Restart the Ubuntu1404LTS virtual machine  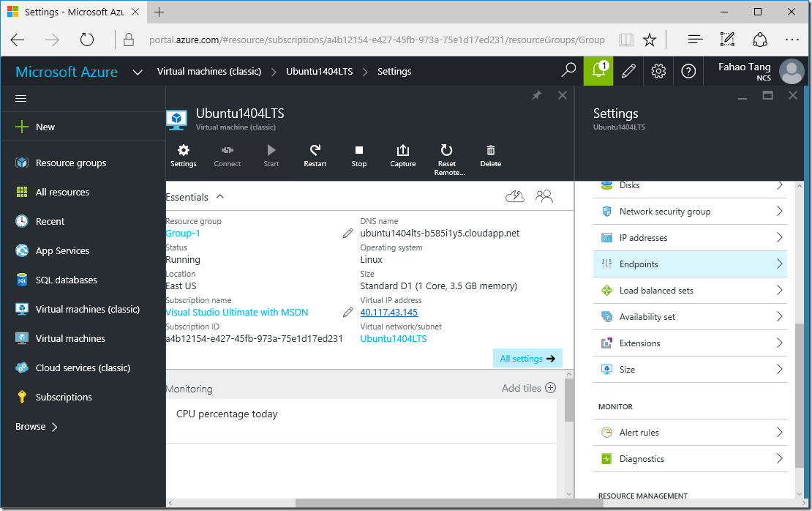[x=315, y=155]
